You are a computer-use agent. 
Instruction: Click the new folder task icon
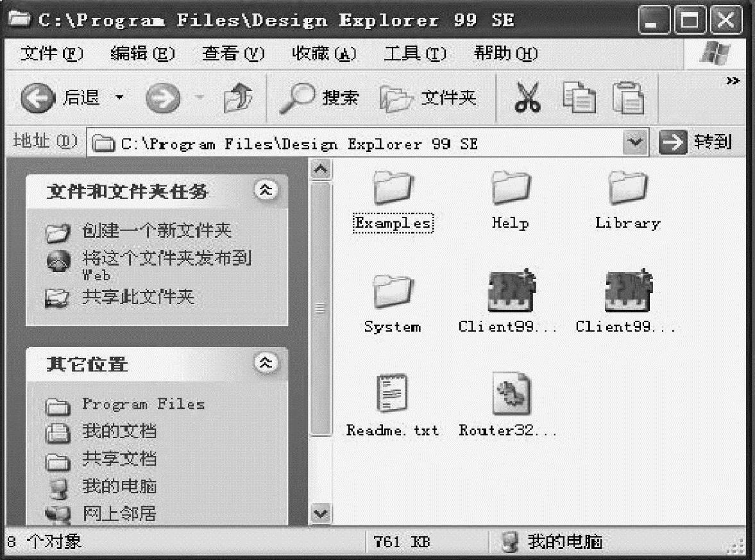[x=58, y=233]
